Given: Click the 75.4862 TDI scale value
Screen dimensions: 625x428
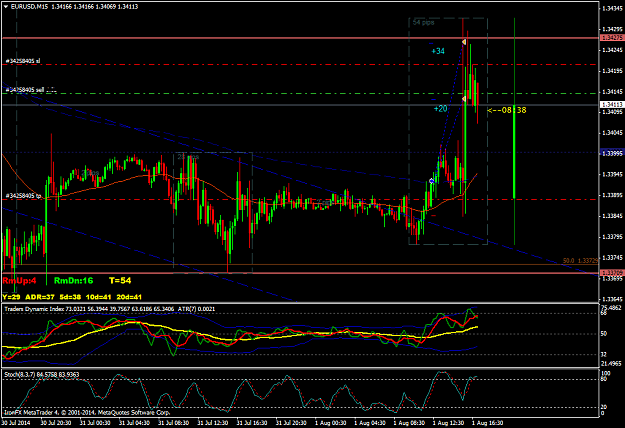Looking at the screenshot, I should (x=611, y=308).
